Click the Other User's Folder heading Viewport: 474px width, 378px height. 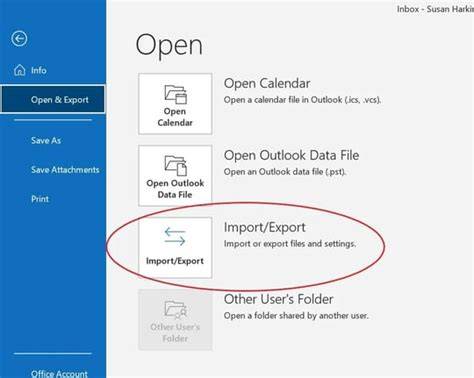[x=278, y=299]
